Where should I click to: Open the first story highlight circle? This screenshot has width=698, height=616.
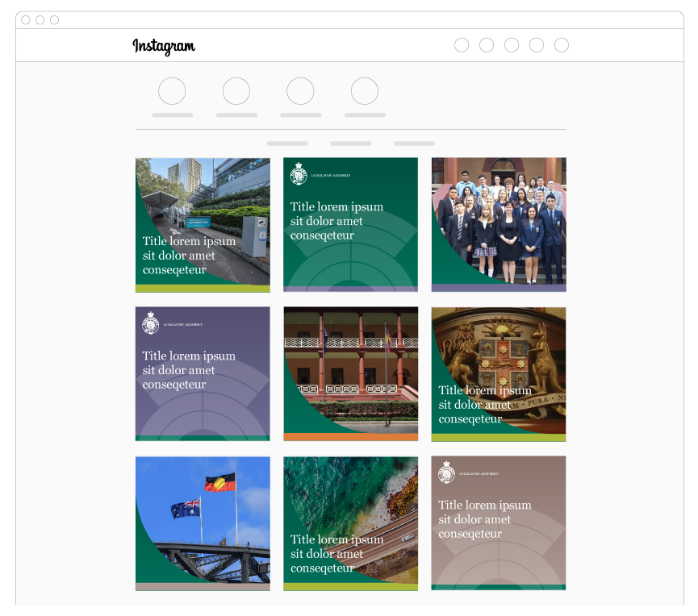point(172,91)
